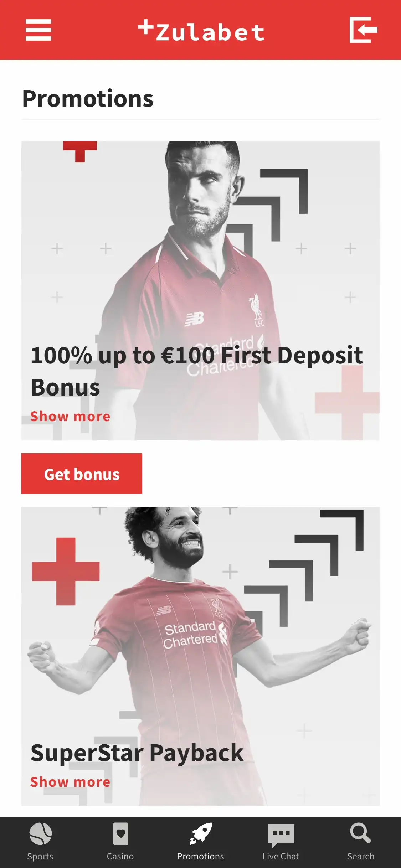401x868 pixels.
Task: Tap the Search magnifier icon
Action: [360, 833]
